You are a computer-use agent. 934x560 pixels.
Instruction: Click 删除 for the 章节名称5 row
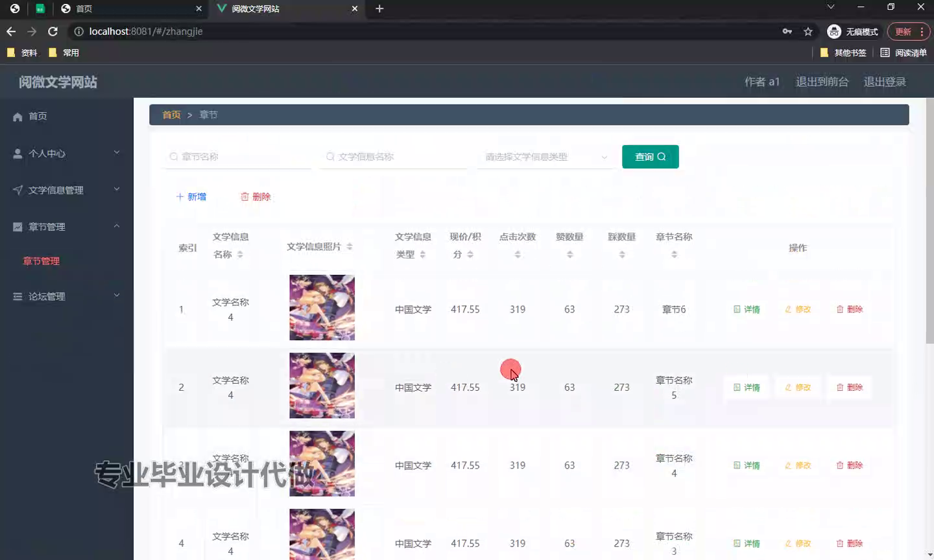(850, 388)
